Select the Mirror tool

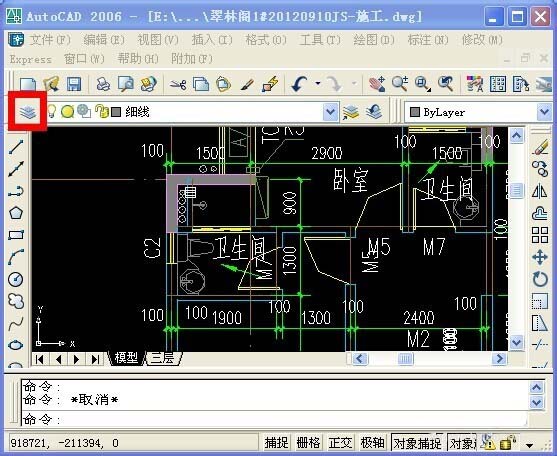tap(540, 191)
